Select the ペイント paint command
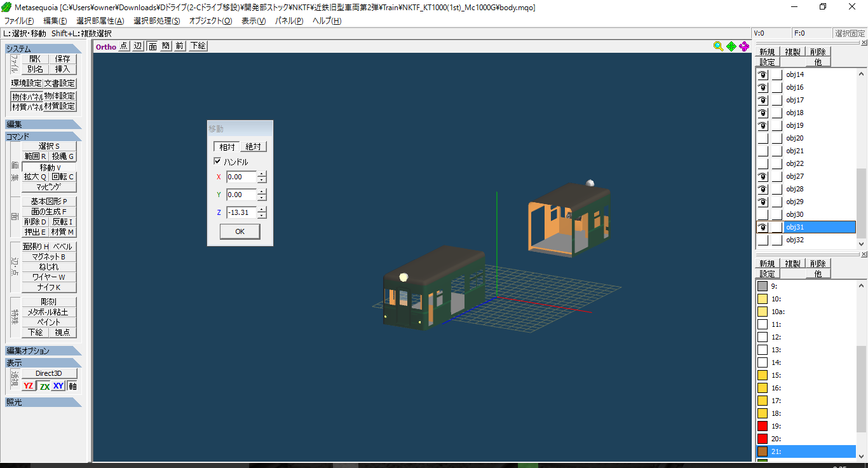This screenshot has height=468, width=868. point(49,322)
